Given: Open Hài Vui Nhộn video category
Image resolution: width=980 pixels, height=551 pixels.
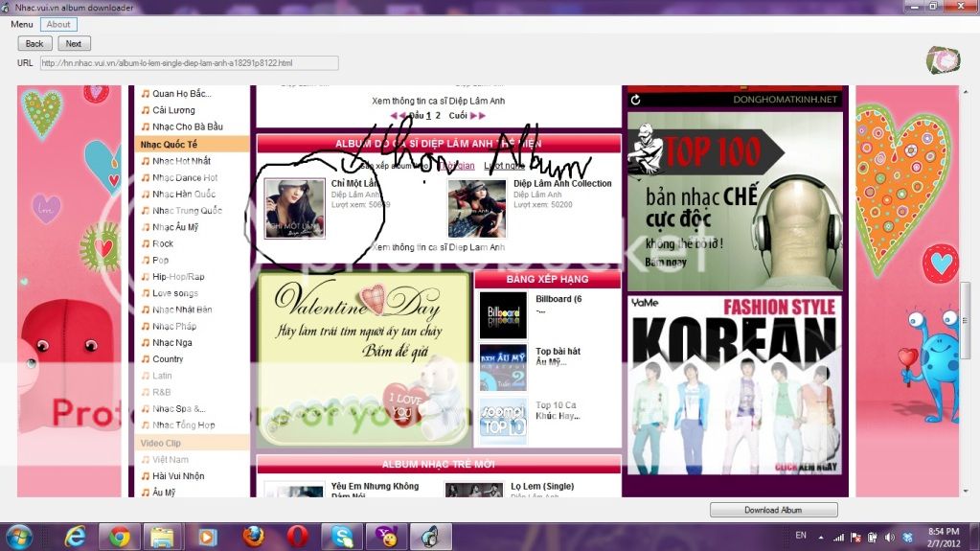Looking at the screenshot, I should click(178, 476).
